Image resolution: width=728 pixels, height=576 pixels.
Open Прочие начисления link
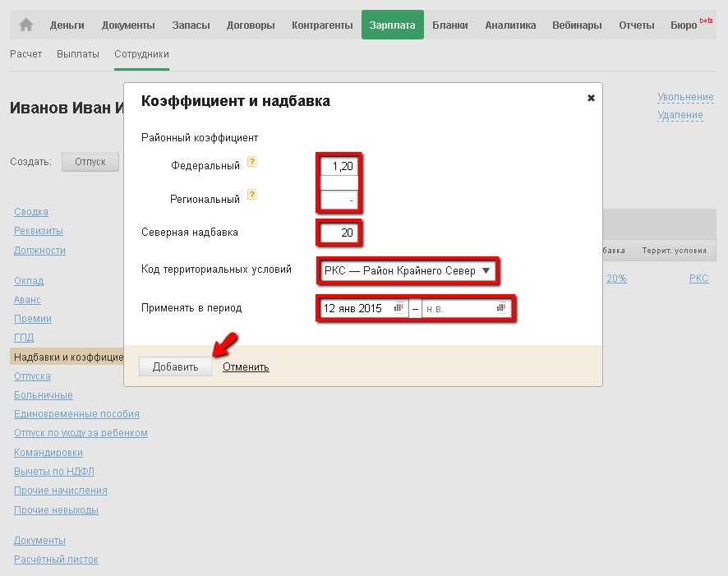click(x=61, y=490)
